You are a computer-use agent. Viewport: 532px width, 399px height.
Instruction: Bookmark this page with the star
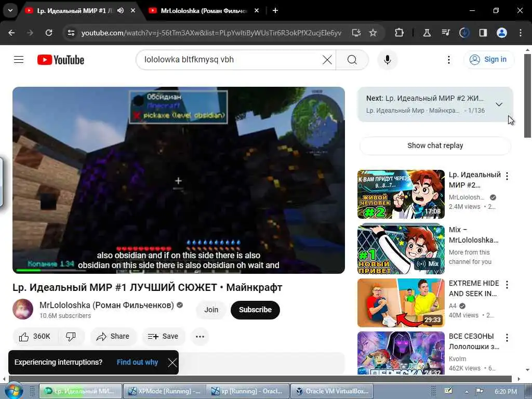(373, 33)
